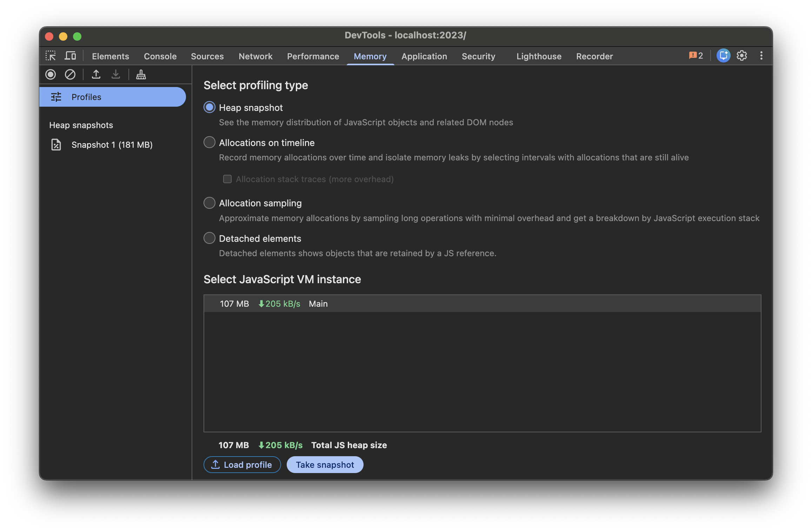Select Profiles in the sidebar
Viewport: 812px width, 532px height.
pyautogui.click(x=113, y=97)
